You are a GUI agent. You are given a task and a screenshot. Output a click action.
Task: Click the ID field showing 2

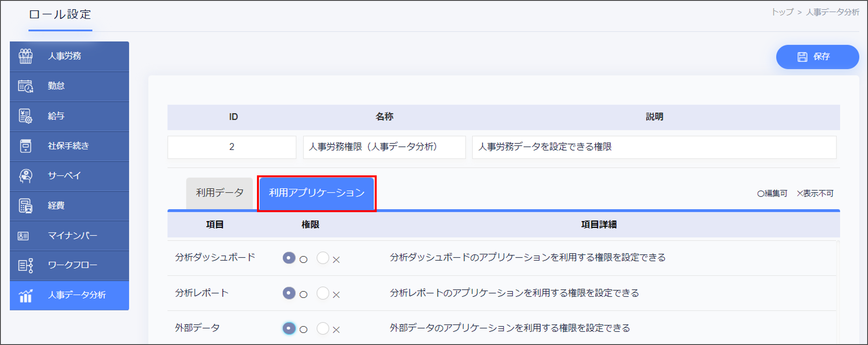point(232,147)
